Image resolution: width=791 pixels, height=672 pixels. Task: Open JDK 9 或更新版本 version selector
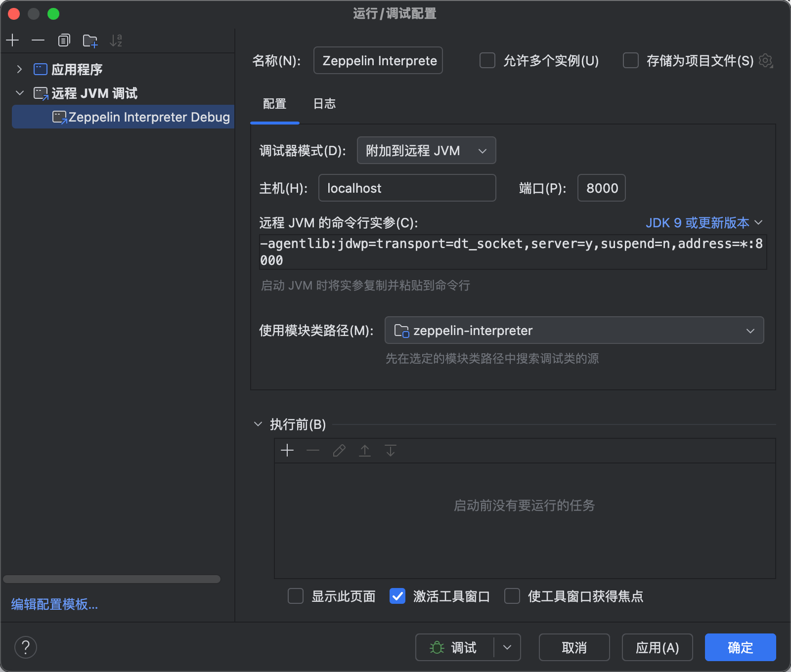coord(704,223)
